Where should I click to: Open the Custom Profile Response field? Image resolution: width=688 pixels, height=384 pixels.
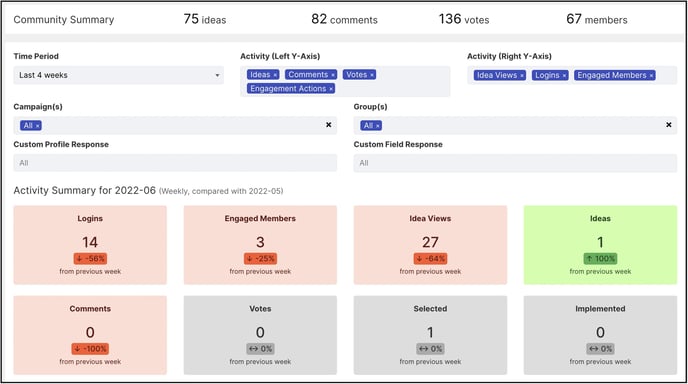coord(175,163)
